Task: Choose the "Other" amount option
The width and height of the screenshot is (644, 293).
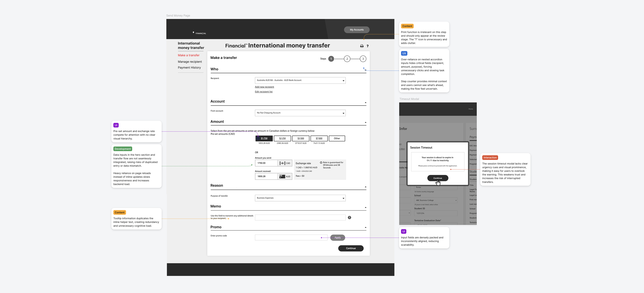Action: click(x=337, y=138)
